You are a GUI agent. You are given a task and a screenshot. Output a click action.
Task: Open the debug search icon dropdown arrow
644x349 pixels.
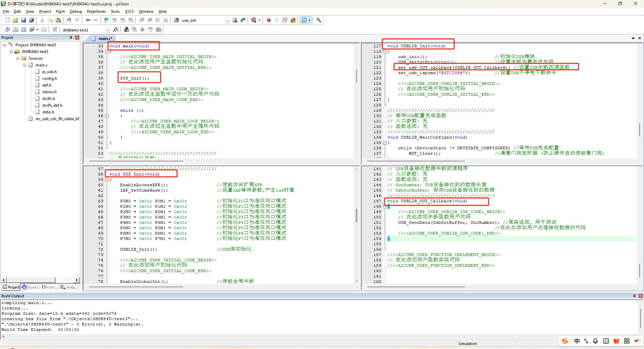(x=259, y=20)
